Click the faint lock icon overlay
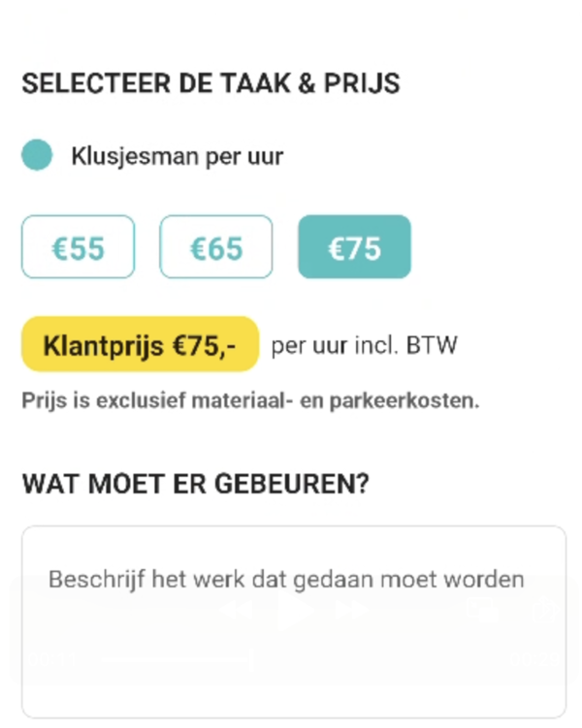The image size is (582, 728). pyautogui.click(x=482, y=611)
